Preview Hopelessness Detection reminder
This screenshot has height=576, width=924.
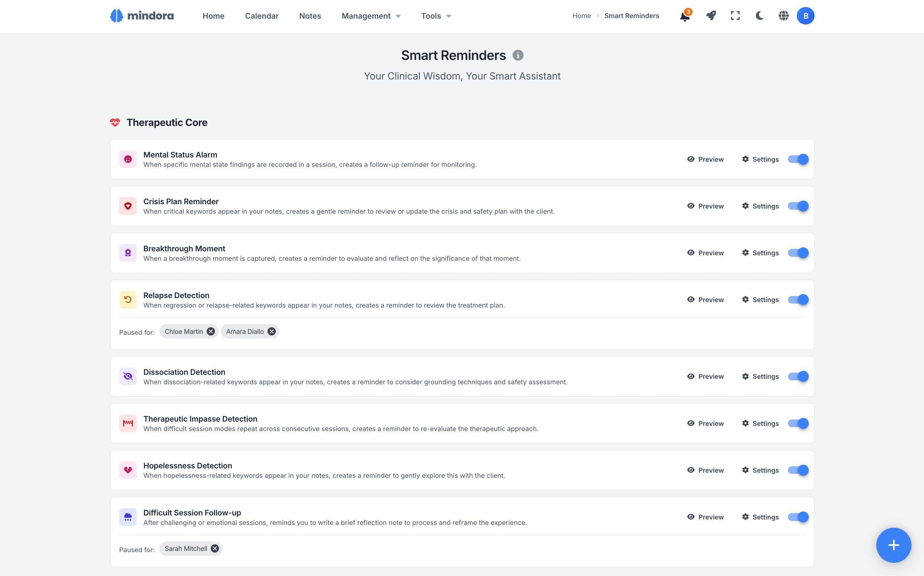[705, 470]
